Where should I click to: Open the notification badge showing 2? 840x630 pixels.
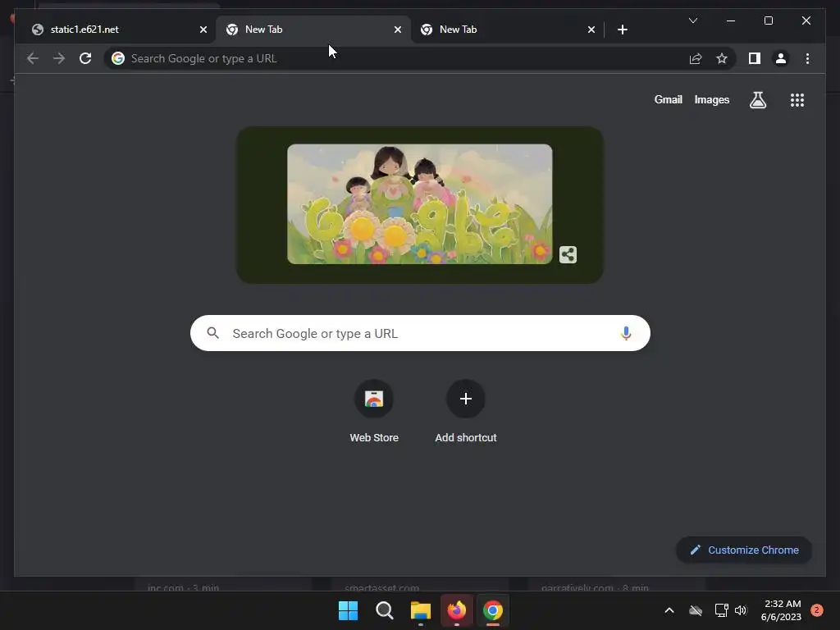click(817, 610)
